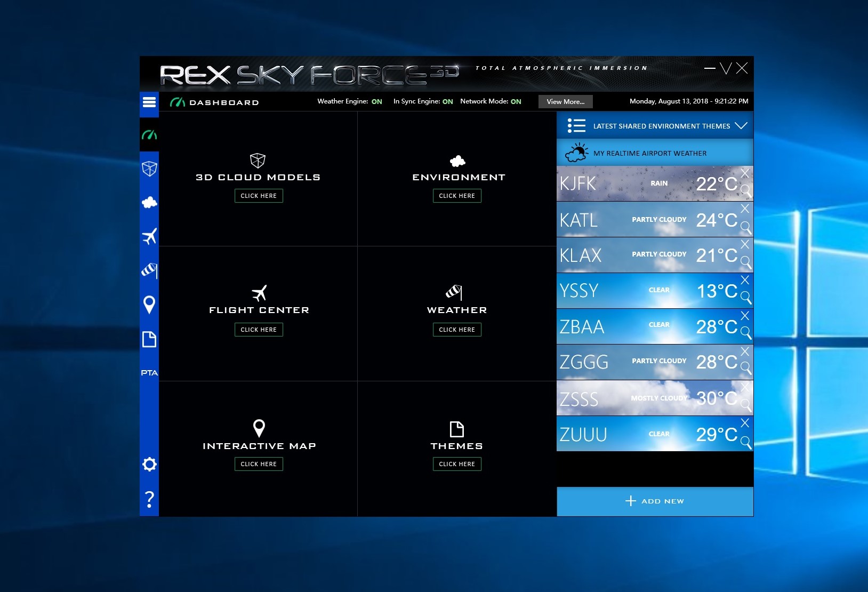This screenshot has height=592, width=868.
Task: Select the KJFK rain weather row
Action: pos(655,183)
